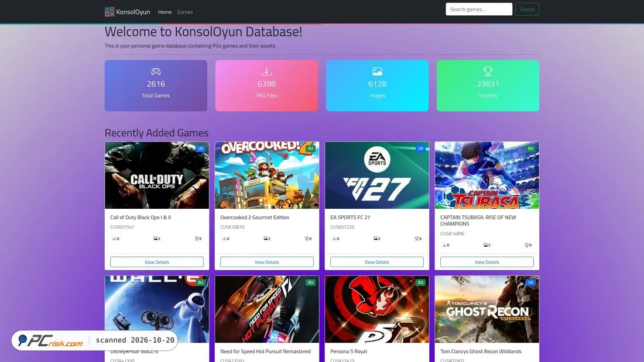Open Persona 5 Royal cover image

(377, 309)
